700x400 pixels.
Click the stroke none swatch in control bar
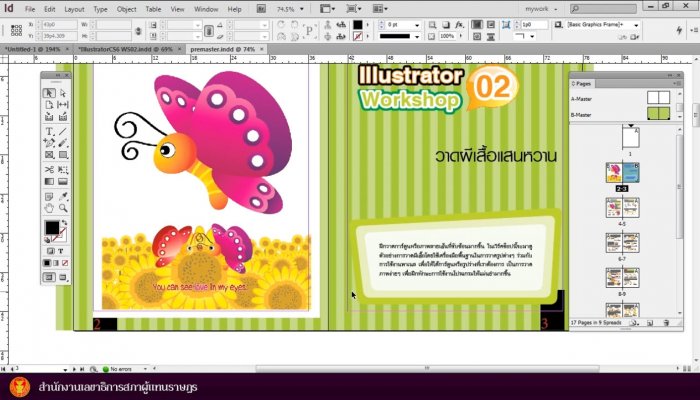(358, 37)
